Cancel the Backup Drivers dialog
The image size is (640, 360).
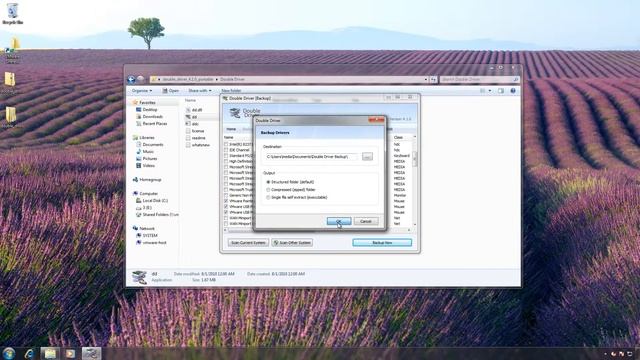click(366, 221)
